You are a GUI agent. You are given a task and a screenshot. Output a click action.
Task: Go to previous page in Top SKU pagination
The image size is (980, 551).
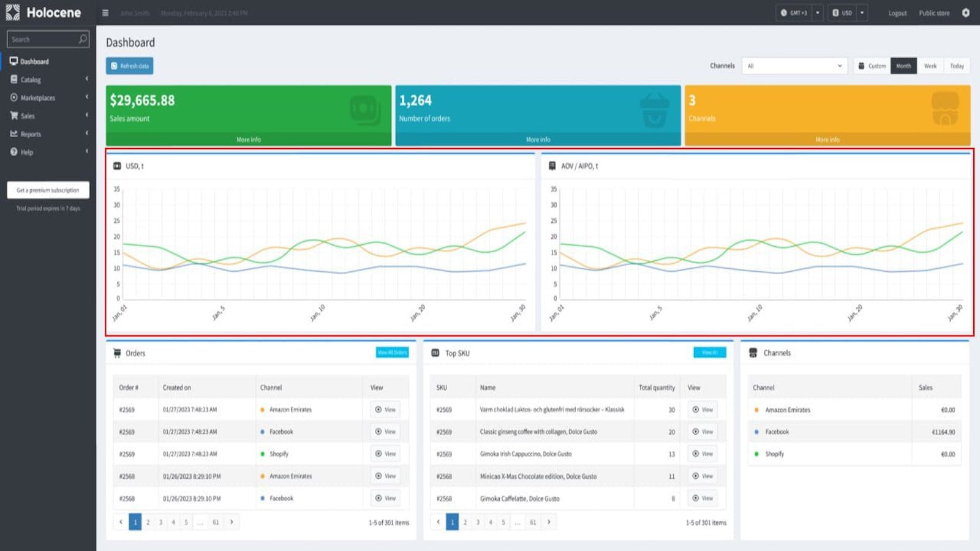point(438,522)
